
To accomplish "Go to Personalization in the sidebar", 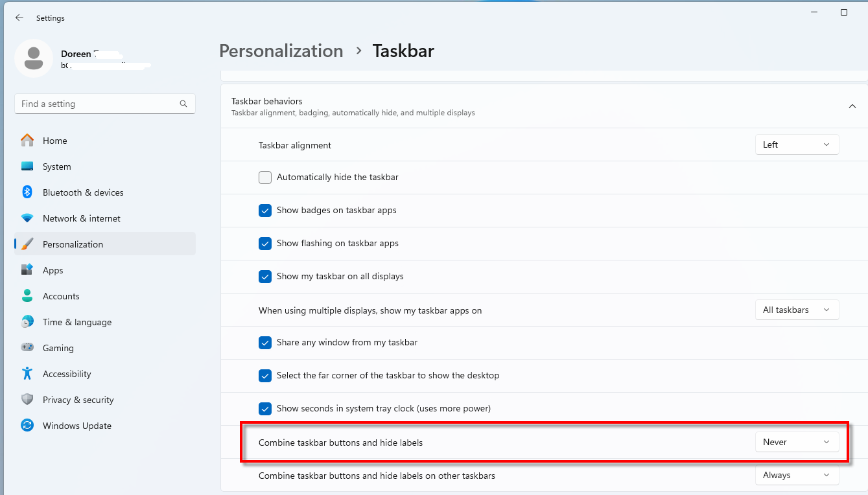I will (x=73, y=244).
